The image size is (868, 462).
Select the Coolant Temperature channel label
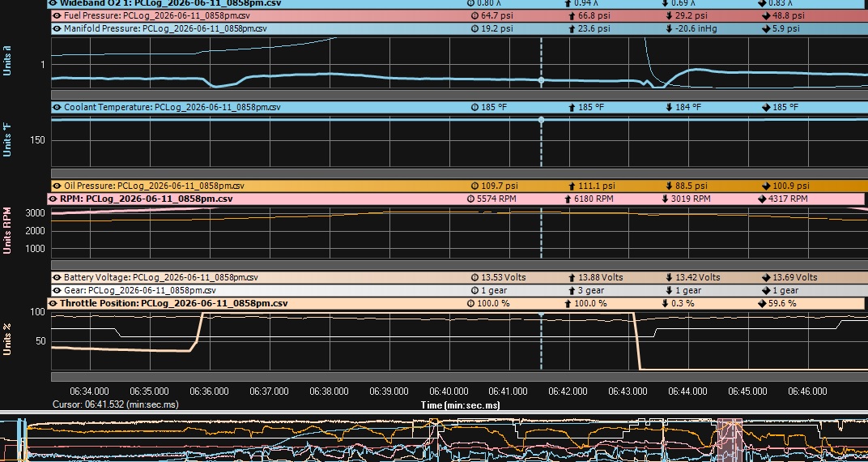(x=172, y=107)
